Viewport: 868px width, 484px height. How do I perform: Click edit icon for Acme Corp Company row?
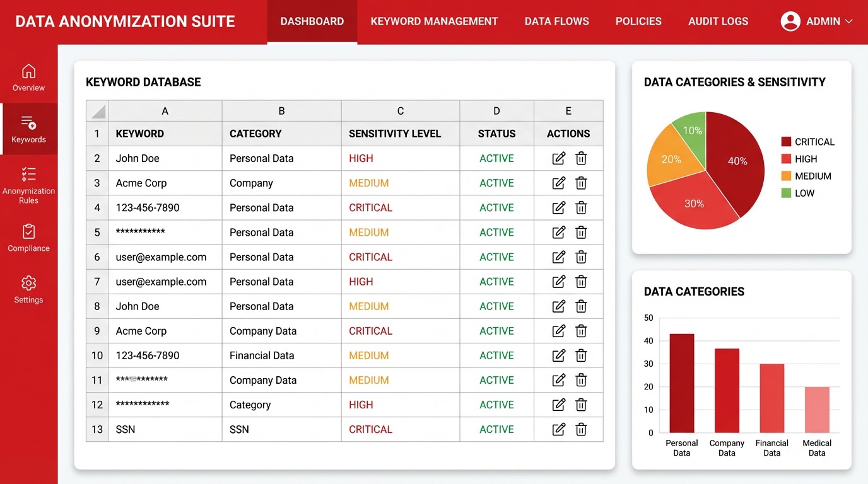tap(558, 183)
